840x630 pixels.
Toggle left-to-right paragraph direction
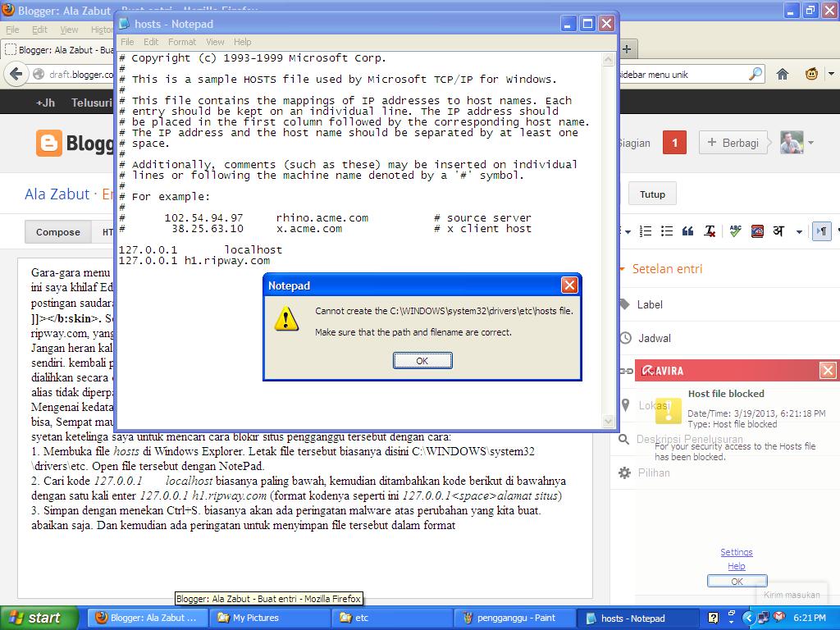[x=822, y=231]
